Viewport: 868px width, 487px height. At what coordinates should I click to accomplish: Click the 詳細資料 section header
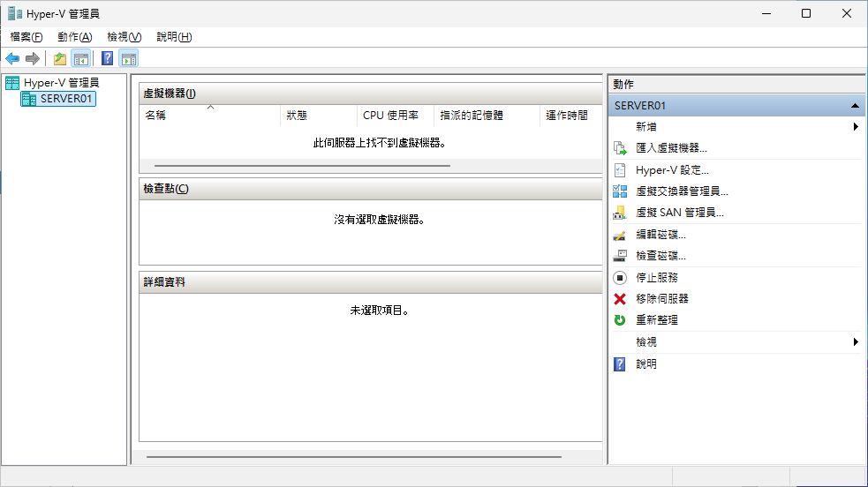(x=370, y=282)
